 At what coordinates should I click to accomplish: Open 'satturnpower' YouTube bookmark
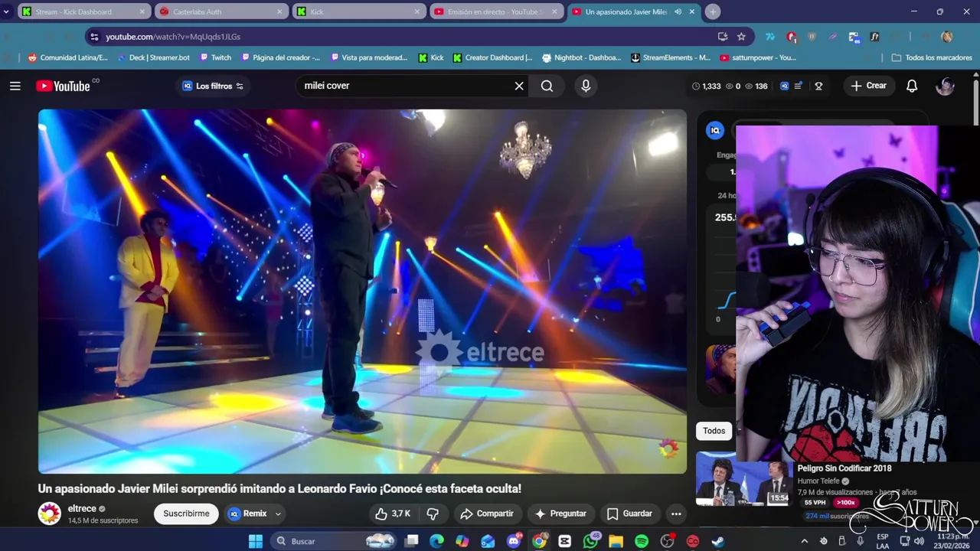tap(758, 57)
